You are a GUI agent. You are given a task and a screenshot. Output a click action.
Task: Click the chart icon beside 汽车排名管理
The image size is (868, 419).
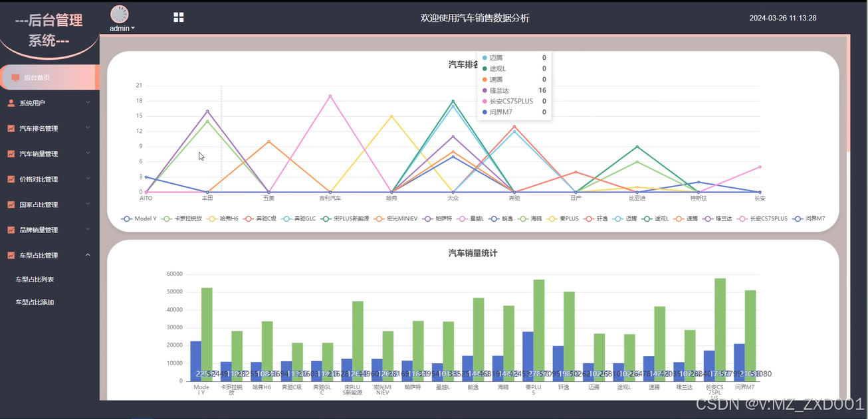[x=11, y=128]
